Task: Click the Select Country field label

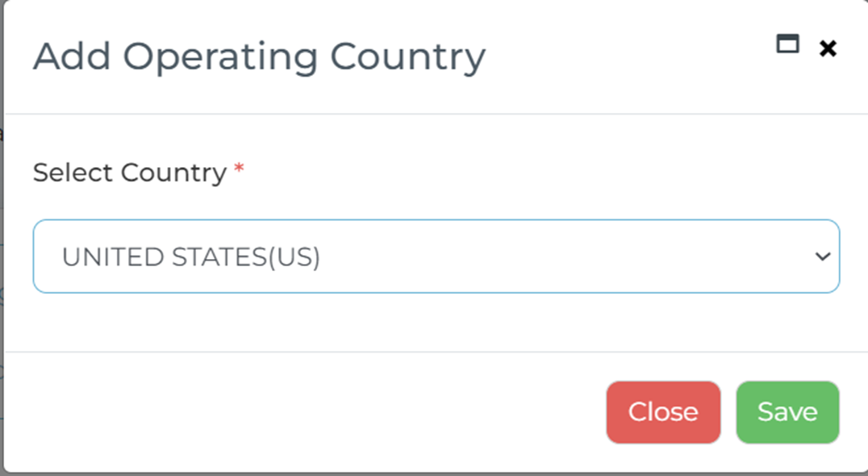Action: pos(130,173)
